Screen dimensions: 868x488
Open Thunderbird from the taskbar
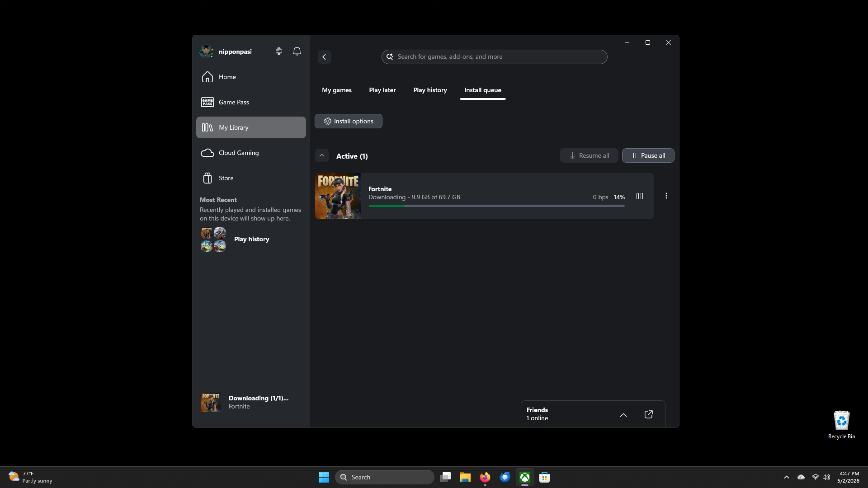tap(505, 477)
